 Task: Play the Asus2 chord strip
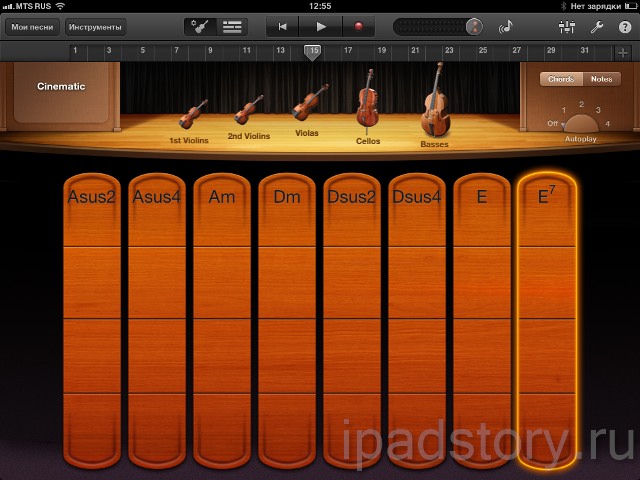tap(92, 320)
